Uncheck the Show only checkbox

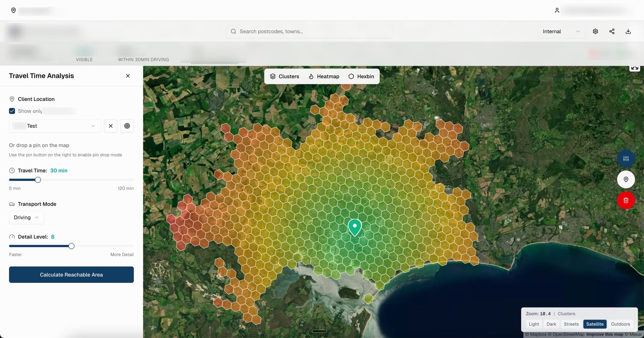coord(12,111)
